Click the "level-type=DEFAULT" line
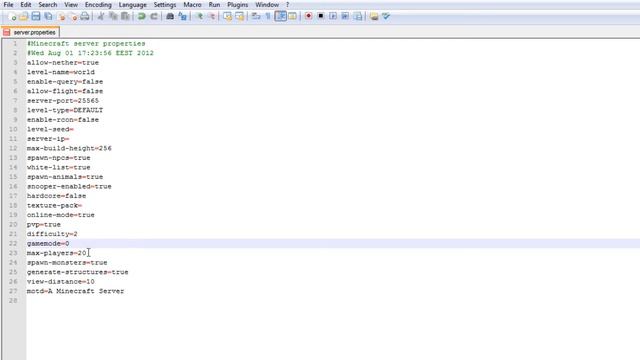 click(65, 110)
